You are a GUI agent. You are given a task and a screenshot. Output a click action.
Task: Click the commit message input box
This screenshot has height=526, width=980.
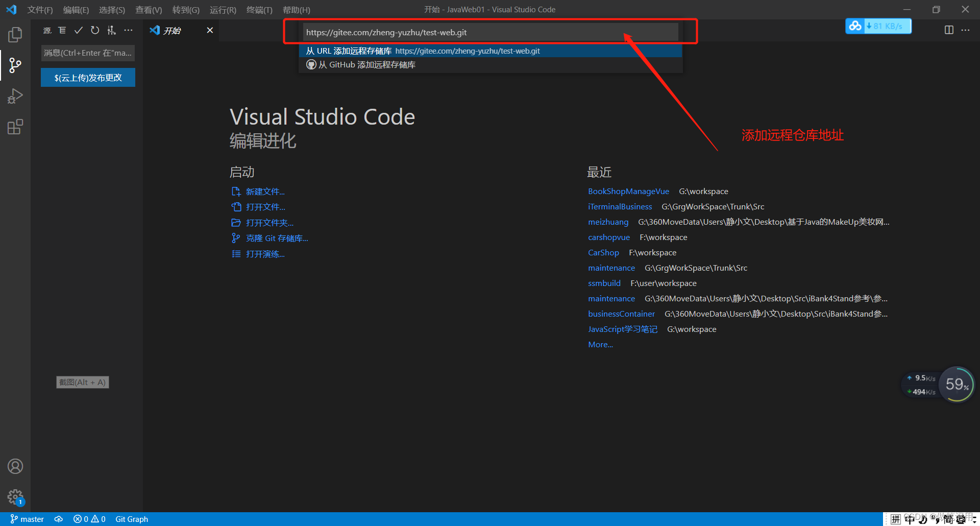88,53
